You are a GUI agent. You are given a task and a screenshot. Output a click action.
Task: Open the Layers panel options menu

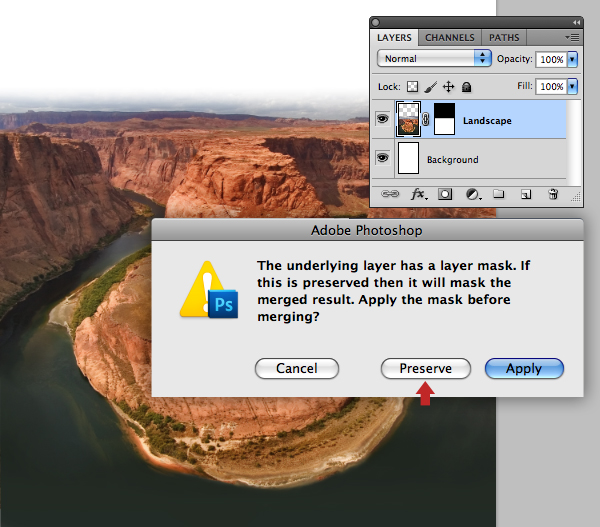click(x=572, y=38)
